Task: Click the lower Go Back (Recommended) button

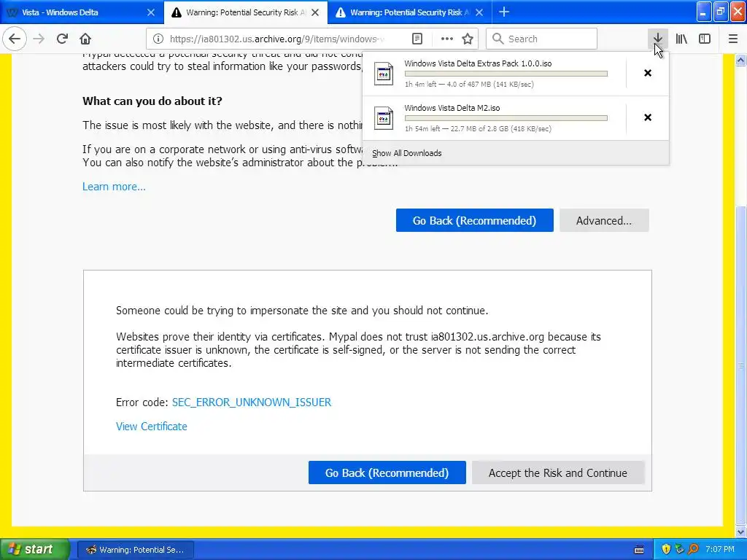Action: pyautogui.click(x=387, y=472)
